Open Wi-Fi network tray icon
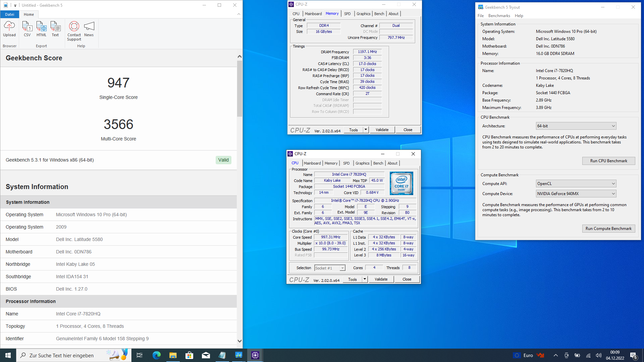This screenshot has height=362, width=644. (588, 355)
